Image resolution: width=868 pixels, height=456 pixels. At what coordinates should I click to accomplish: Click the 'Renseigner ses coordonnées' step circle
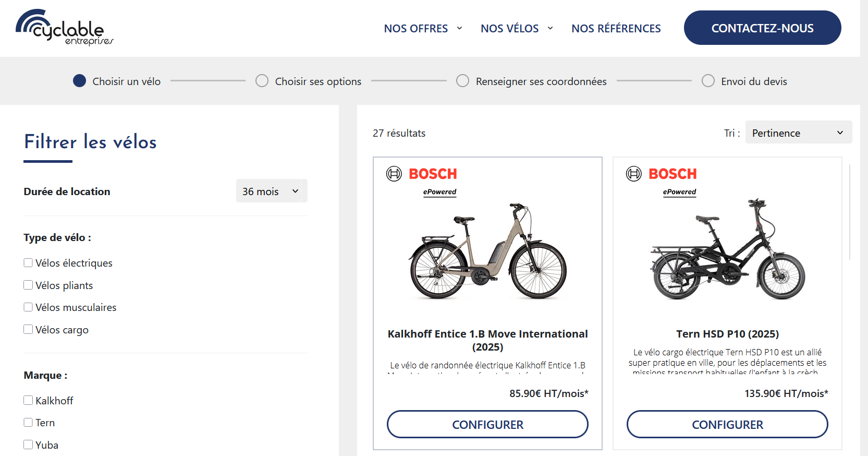(462, 81)
